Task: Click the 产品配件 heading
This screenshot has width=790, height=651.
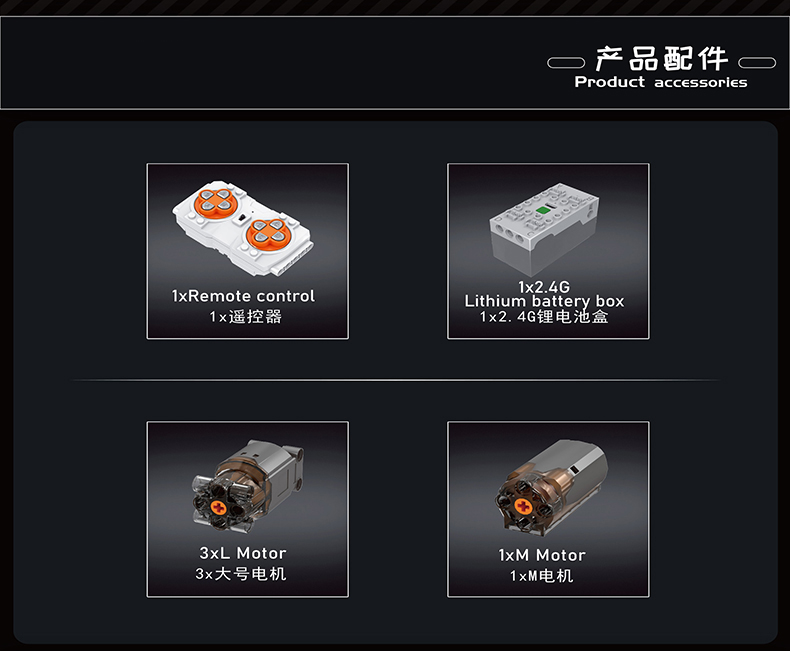Action: point(662,58)
